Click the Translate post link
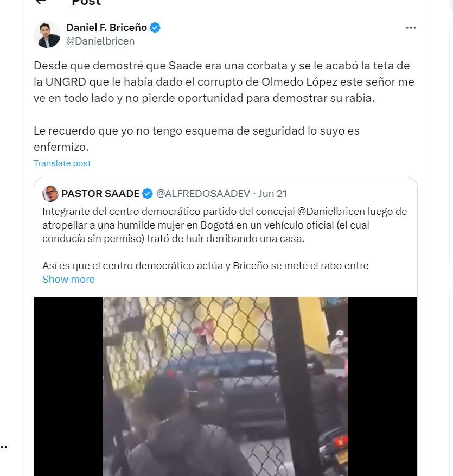Viewport: 453px width, 476px height. [x=62, y=163]
